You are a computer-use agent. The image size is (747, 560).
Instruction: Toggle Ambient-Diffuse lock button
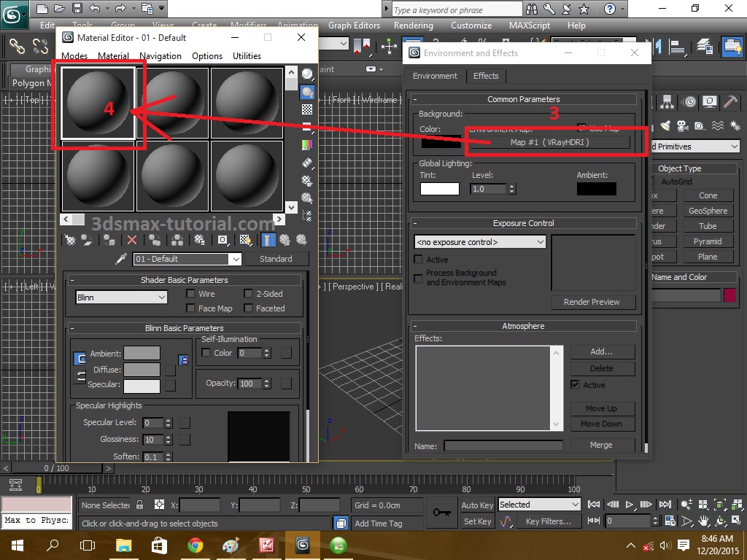tap(183, 360)
